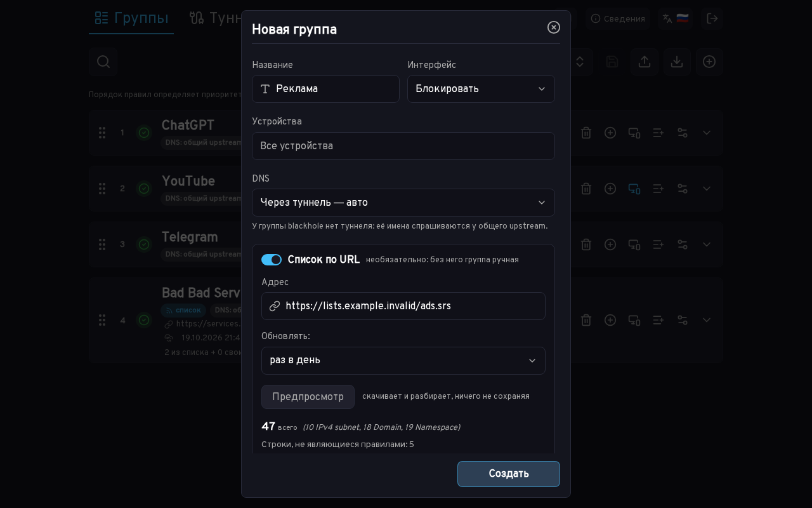The image size is (812, 508).
Task: Click the YouTube group title
Action: (x=188, y=181)
